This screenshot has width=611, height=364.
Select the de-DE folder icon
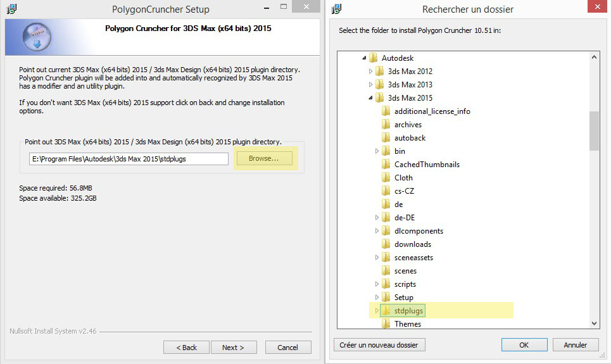(x=386, y=218)
